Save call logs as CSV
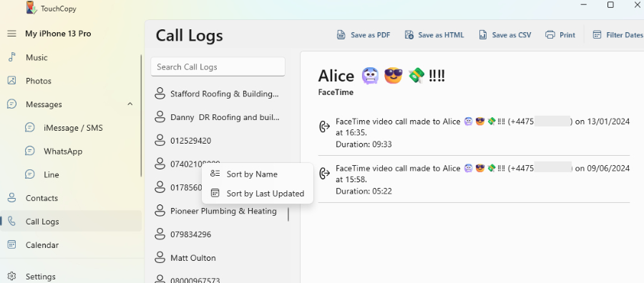Viewport: 644px width, 283px height. pyautogui.click(x=504, y=35)
